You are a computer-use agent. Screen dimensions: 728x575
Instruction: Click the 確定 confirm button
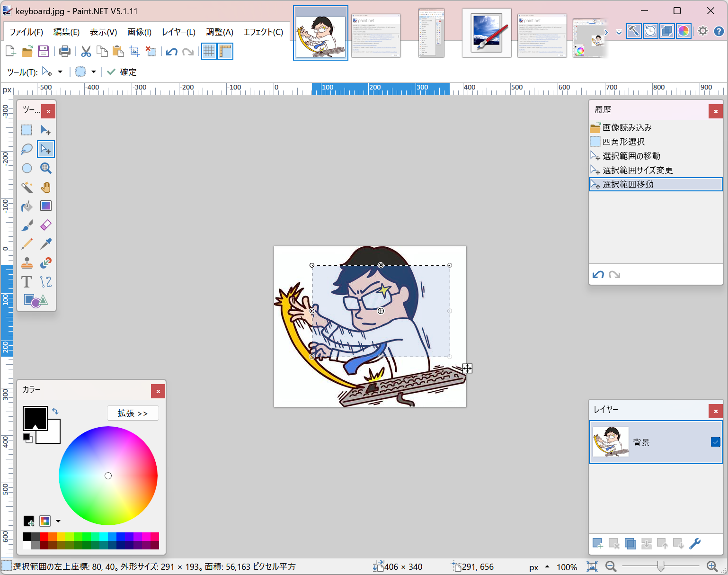click(x=122, y=72)
